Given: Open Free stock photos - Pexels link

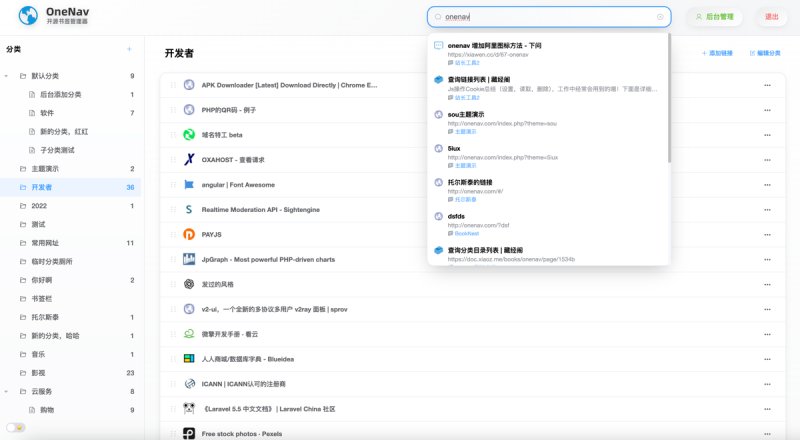Looking at the screenshot, I should 242,434.
